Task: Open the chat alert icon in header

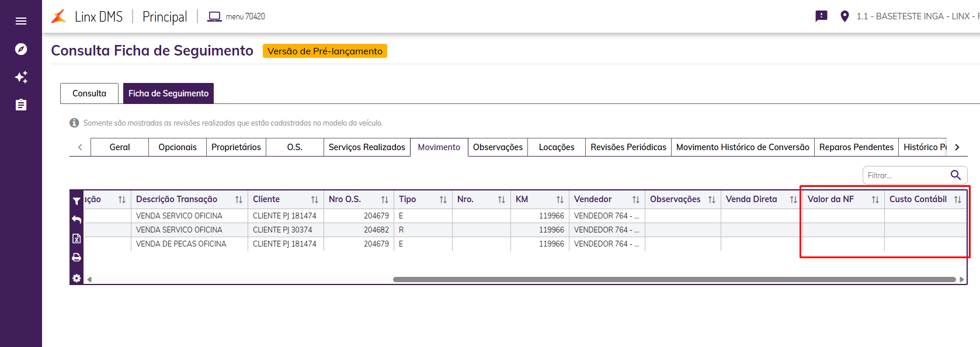Action: pos(821,16)
